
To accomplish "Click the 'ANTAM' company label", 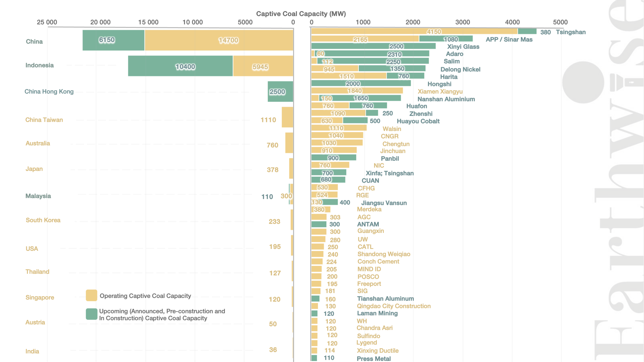I will click(368, 224).
